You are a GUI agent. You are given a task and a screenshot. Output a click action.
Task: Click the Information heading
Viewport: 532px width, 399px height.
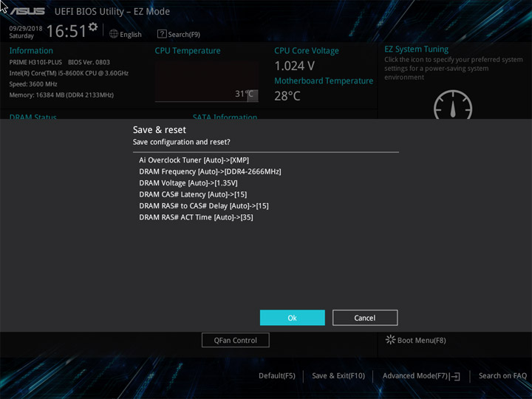31,50
